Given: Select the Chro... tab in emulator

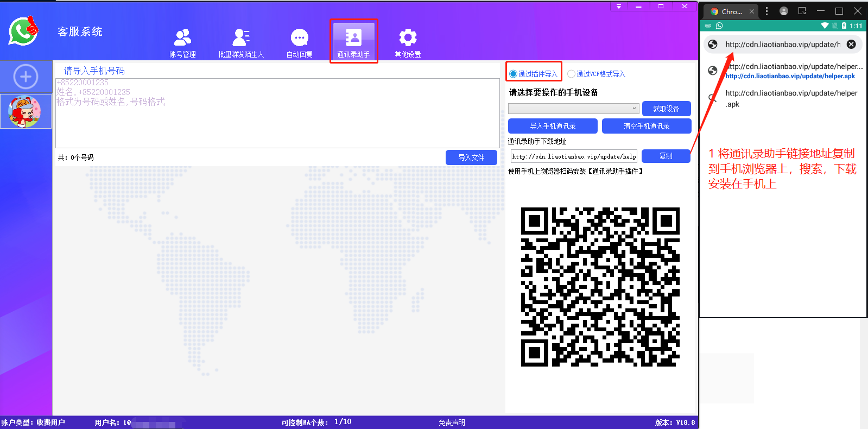Looking at the screenshot, I should point(731,11).
